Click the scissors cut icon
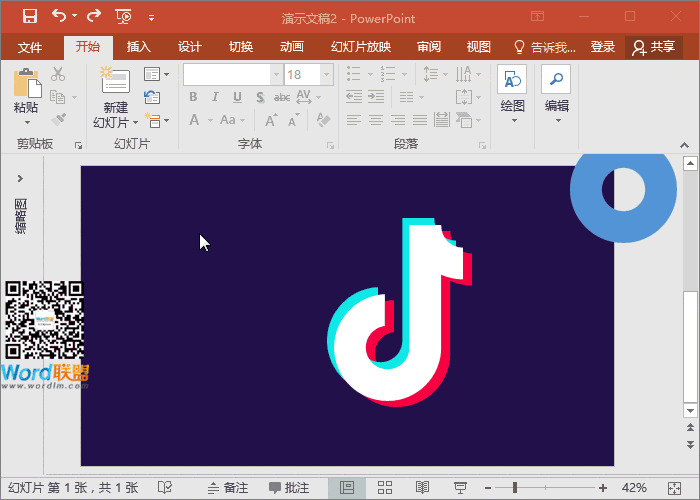This screenshot has width=700, height=500. (x=58, y=74)
